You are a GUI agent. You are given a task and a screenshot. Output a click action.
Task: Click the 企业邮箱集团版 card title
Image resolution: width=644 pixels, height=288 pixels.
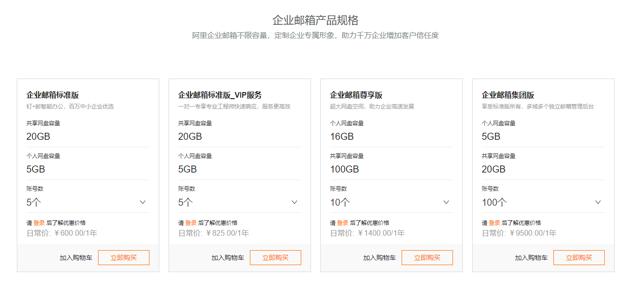pos(508,95)
